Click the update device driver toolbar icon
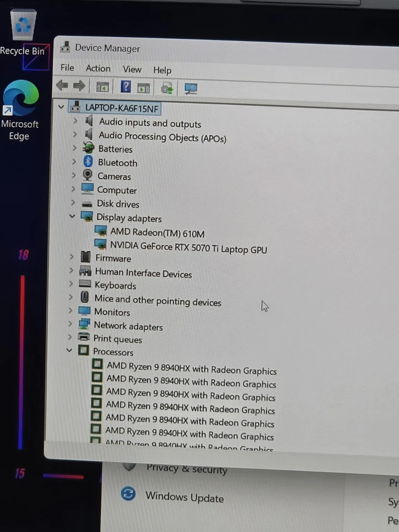The height and width of the screenshot is (532, 399). [x=167, y=89]
